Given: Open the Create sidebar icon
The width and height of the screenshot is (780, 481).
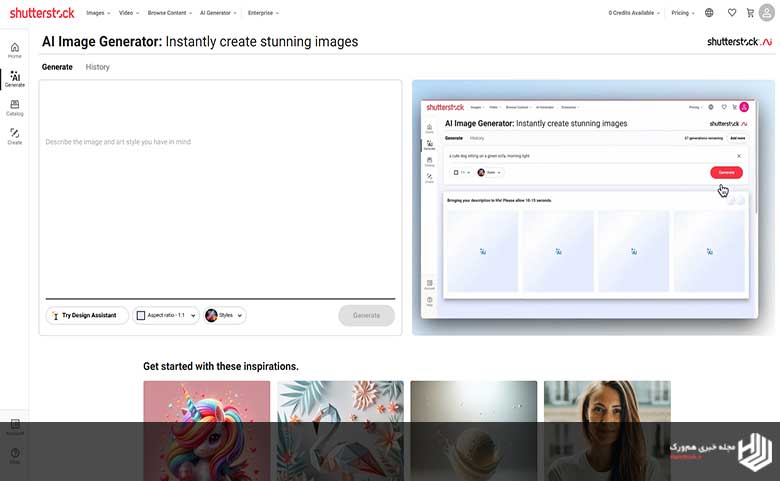Looking at the screenshot, I should tap(15, 136).
